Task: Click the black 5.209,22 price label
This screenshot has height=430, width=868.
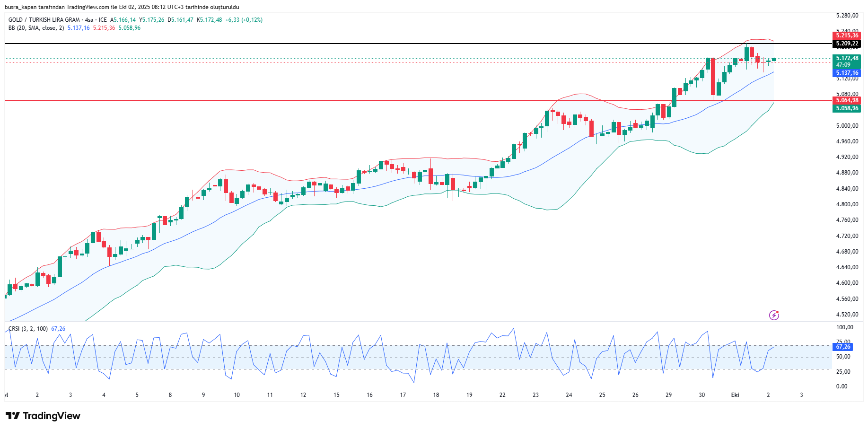Action: tap(846, 44)
